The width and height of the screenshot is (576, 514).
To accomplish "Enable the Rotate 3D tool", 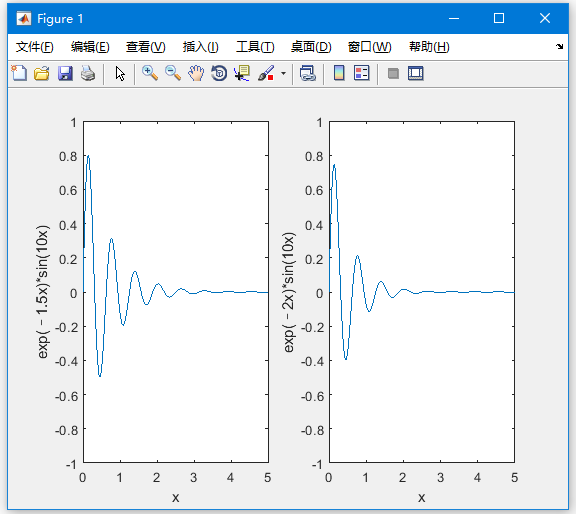I will click(x=219, y=73).
